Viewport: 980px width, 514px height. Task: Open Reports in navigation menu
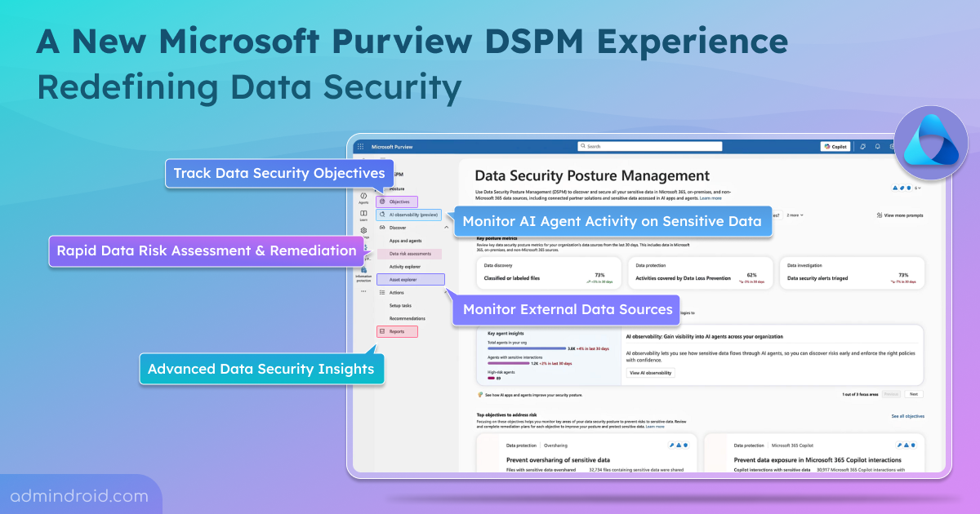coord(397,331)
